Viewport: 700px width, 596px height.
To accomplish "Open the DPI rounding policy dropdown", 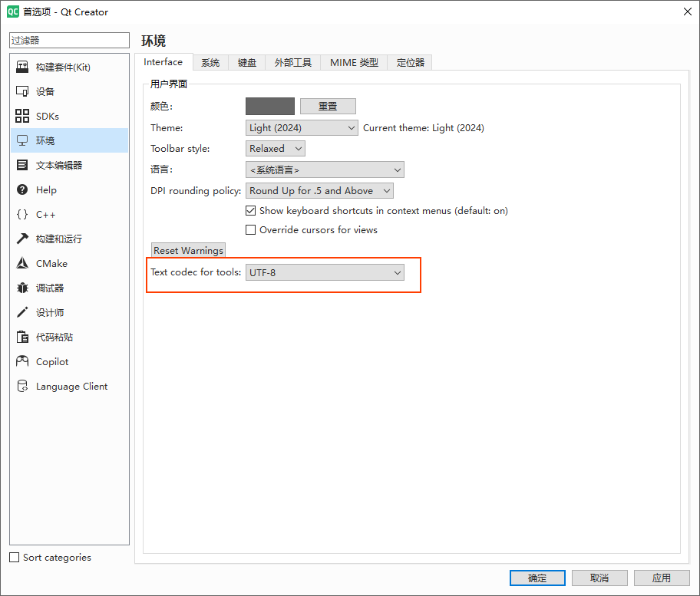I will pos(319,191).
